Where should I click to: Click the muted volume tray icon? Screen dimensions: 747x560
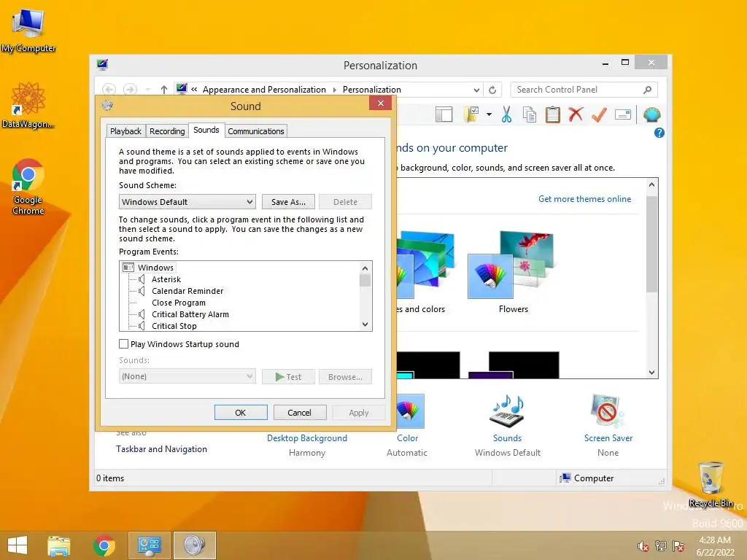click(643, 546)
